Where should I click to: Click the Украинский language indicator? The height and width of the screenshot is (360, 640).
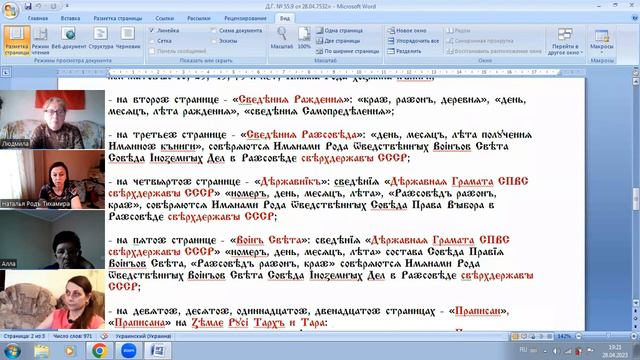click(143, 336)
